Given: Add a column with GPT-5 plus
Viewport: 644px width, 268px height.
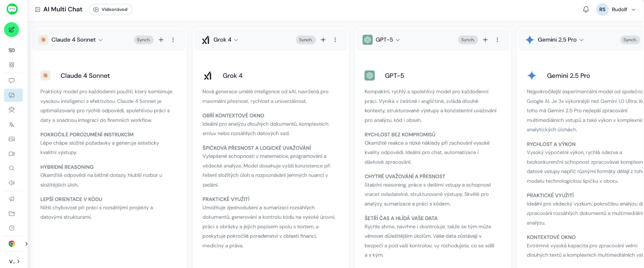Looking at the screenshot, I should click(x=485, y=40).
